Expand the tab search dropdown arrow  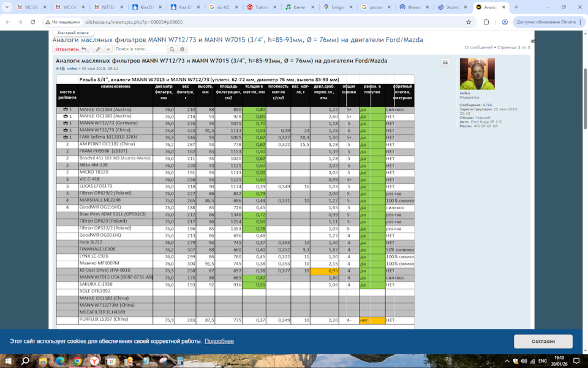(x=6, y=7)
